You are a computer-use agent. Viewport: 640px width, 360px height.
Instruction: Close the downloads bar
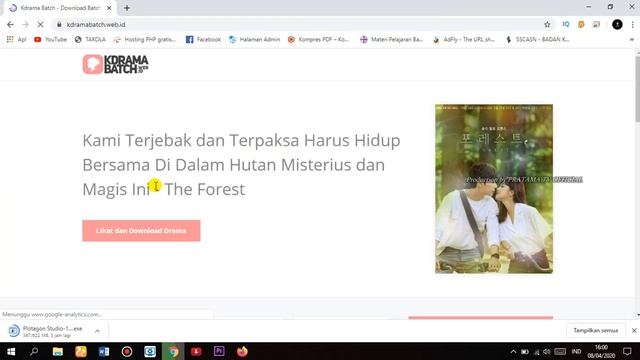634,331
